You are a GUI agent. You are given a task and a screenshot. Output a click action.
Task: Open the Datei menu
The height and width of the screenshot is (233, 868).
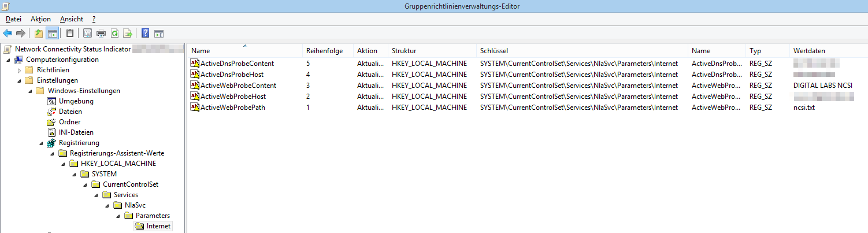click(x=13, y=19)
